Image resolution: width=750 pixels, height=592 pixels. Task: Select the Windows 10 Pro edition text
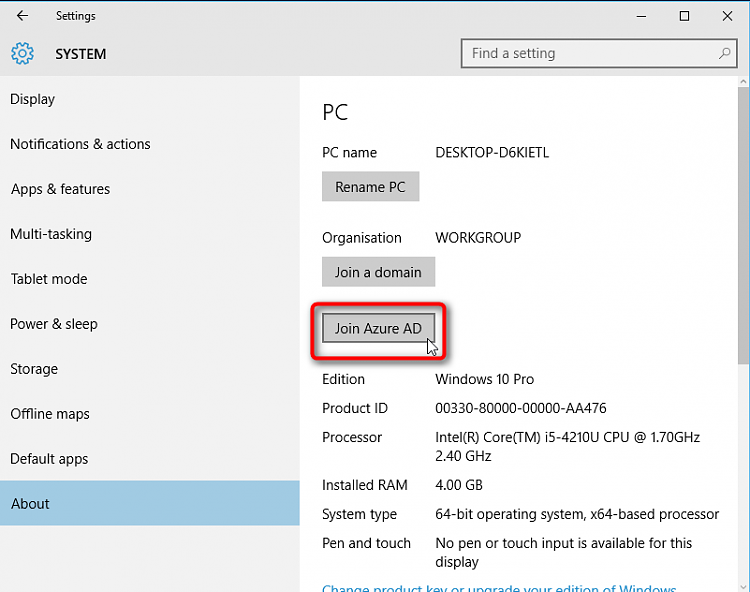485,379
